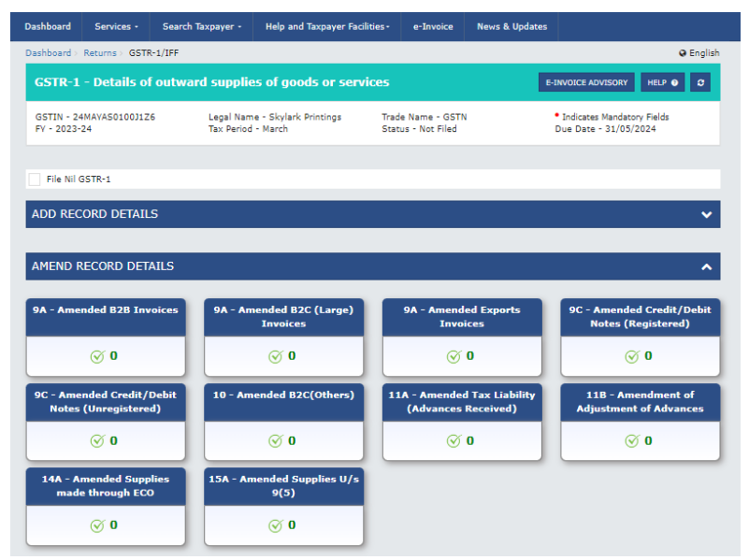
Task: Open the News & Updates menu item
Action: (x=511, y=27)
